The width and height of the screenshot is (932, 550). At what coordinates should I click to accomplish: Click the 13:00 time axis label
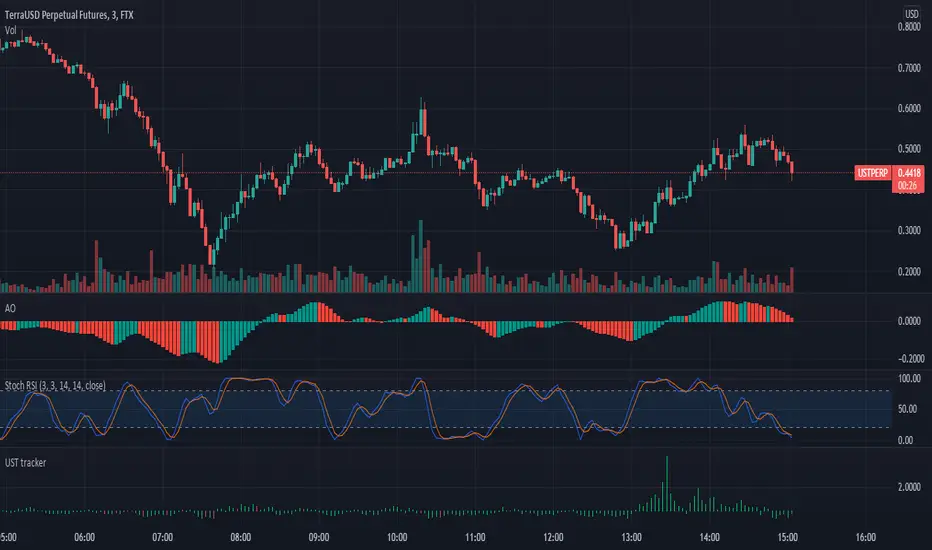click(x=631, y=538)
